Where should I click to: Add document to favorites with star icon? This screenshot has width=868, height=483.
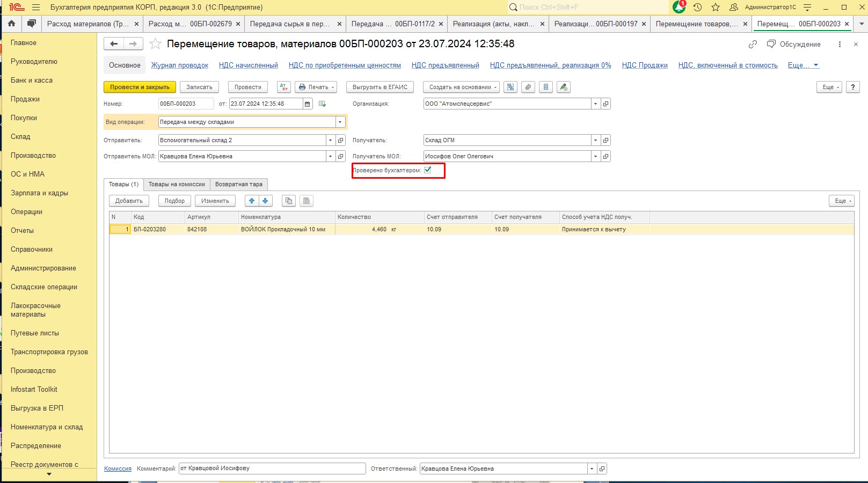[155, 44]
